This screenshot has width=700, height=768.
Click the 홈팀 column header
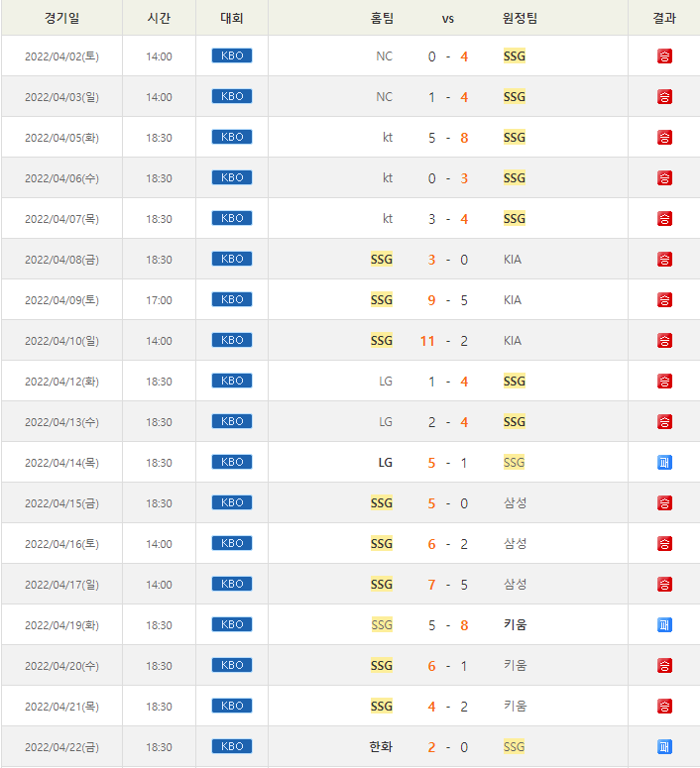coord(382,18)
